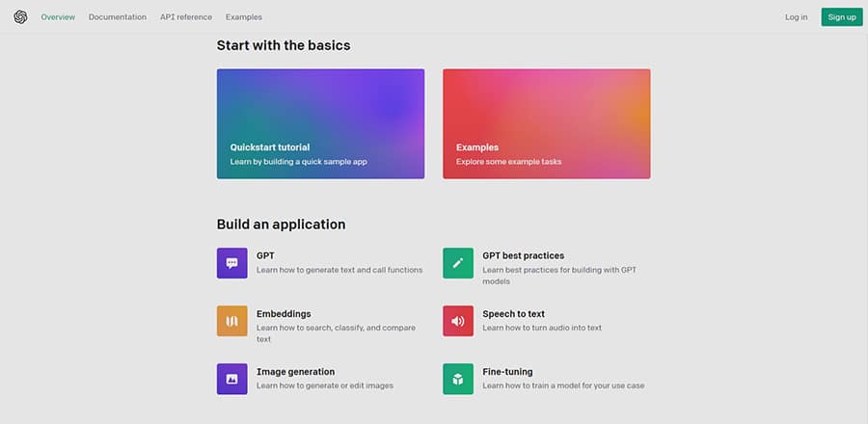Open the red Examples card

click(x=546, y=123)
